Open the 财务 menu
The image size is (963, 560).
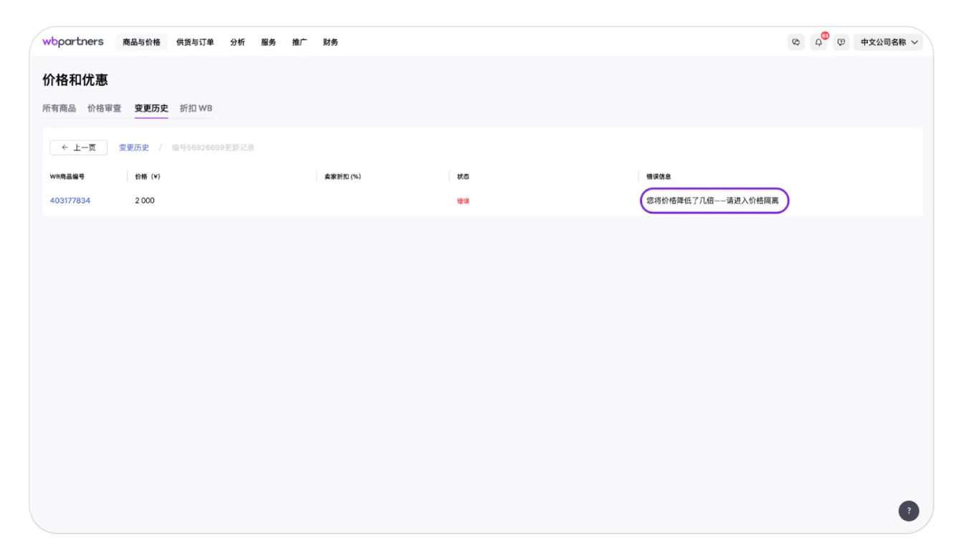[330, 42]
